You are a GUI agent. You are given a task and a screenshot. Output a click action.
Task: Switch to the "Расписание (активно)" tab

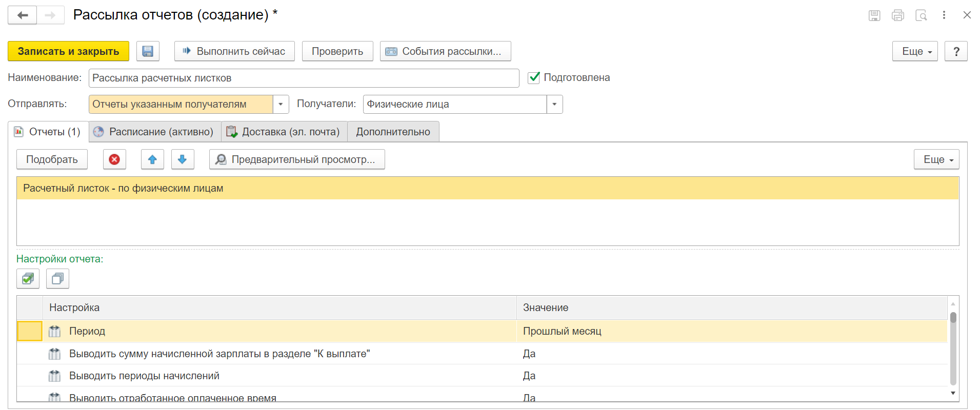pos(155,132)
